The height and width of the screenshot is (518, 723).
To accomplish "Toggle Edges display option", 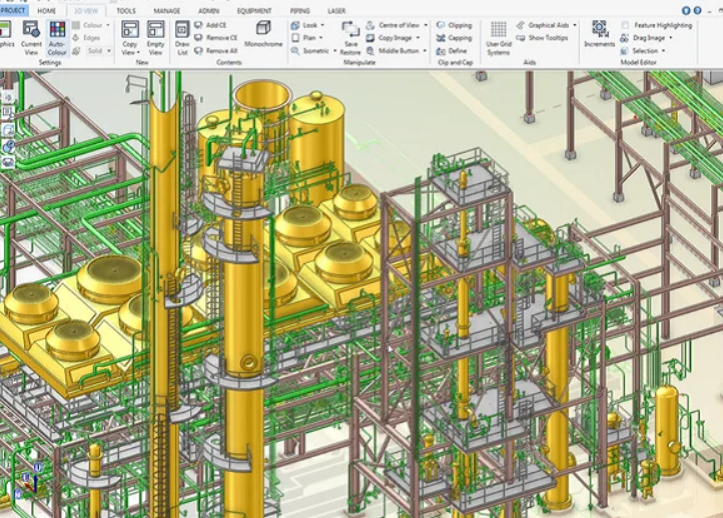I will [86, 38].
